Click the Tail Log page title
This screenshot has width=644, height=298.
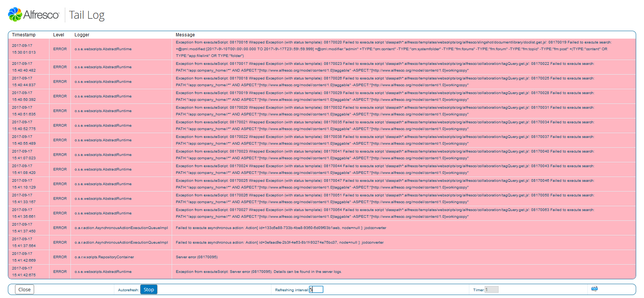pyautogui.click(x=87, y=15)
